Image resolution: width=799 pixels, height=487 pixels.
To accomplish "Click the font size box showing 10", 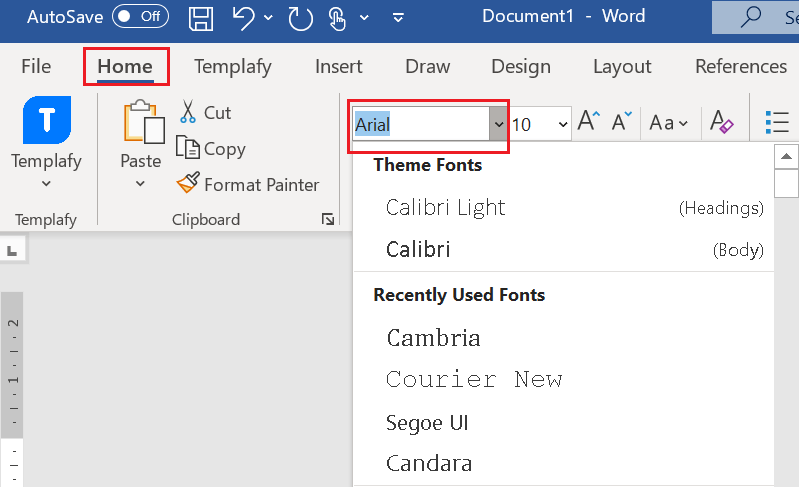I will click(532, 124).
